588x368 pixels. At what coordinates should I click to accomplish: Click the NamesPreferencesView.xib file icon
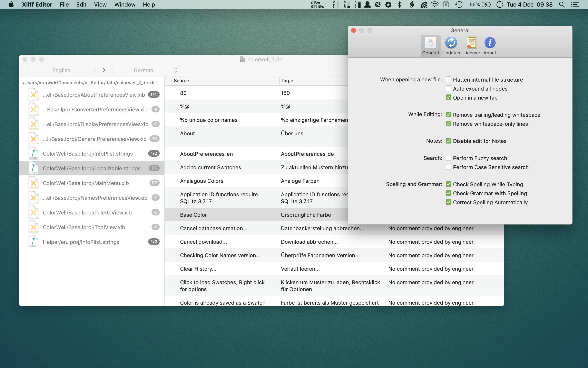pos(33,198)
